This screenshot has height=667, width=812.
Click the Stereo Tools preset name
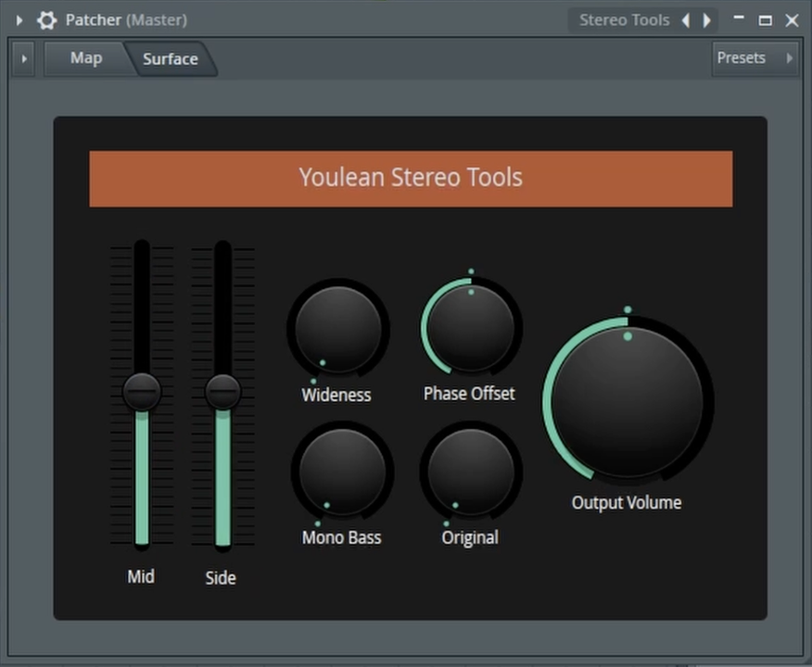pos(624,20)
